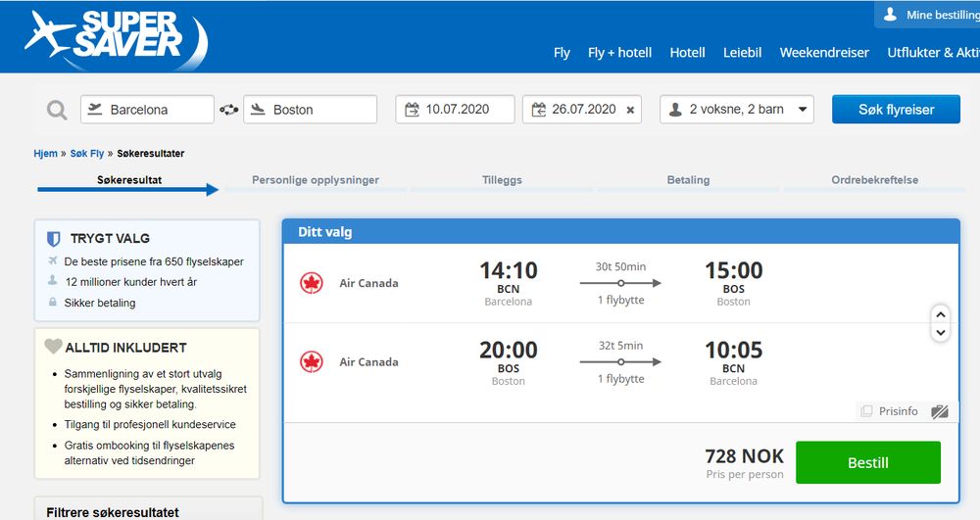Viewport: 980px width, 520px height.
Task: Click Air Canada logo on return flight
Action: coord(312,362)
